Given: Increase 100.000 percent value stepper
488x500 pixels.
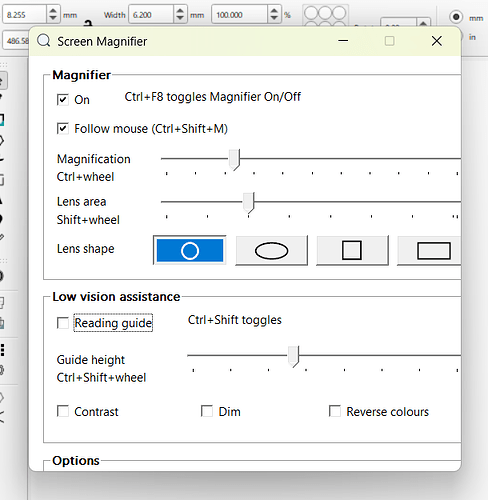Looking at the screenshot, I should click(x=274, y=11).
